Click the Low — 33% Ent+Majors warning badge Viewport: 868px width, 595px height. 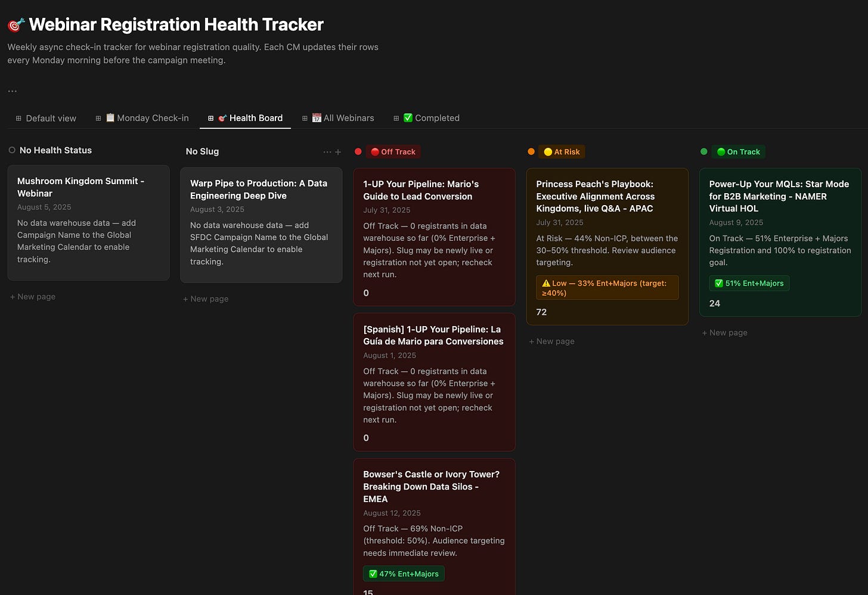607,288
